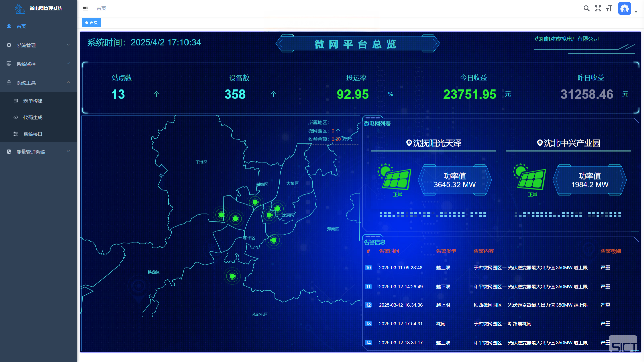Viewport: 644px width, 362px height.
Task: Click the search magnifier icon
Action: pos(586,8)
